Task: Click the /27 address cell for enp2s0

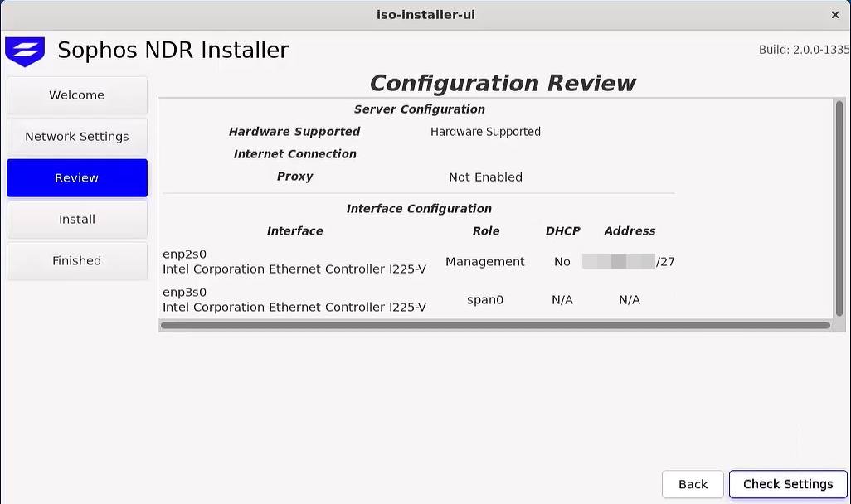Action: point(629,261)
